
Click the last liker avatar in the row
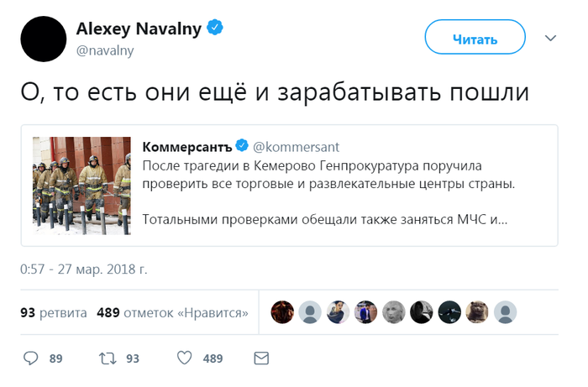[x=505, y=312]
